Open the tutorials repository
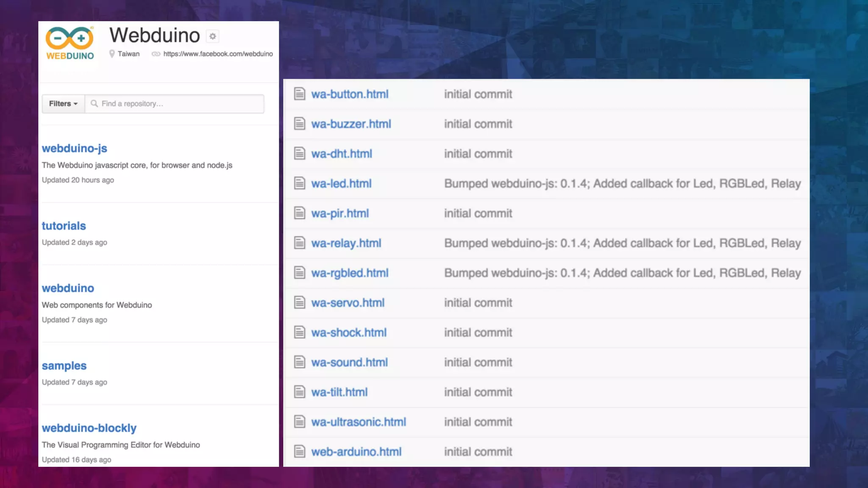The width and height of the screenshot is (868, 488). coord(64,226)
